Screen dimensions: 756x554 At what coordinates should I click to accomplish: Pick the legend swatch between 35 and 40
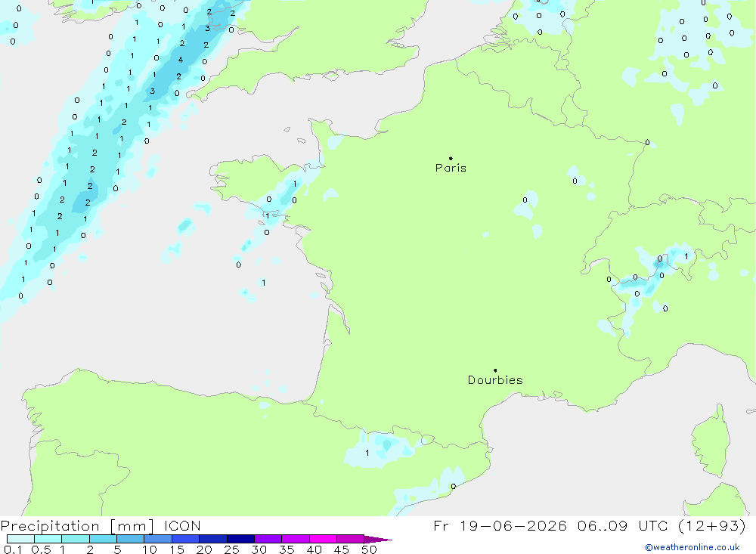click(x=296, y=539)
